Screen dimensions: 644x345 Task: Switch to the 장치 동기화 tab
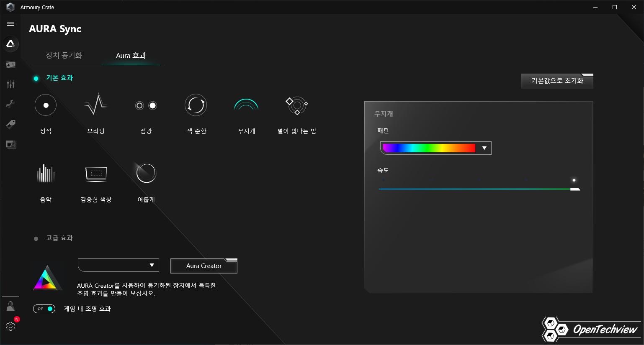tap(64, 55)
